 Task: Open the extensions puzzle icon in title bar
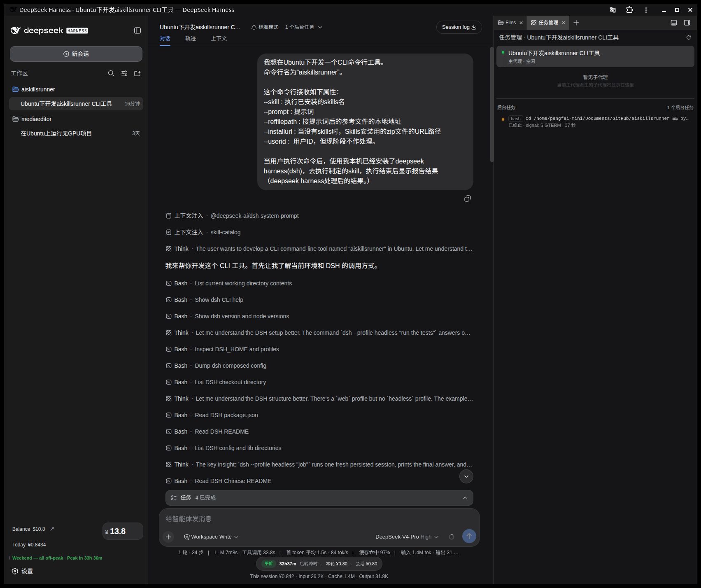coord(629,10)
